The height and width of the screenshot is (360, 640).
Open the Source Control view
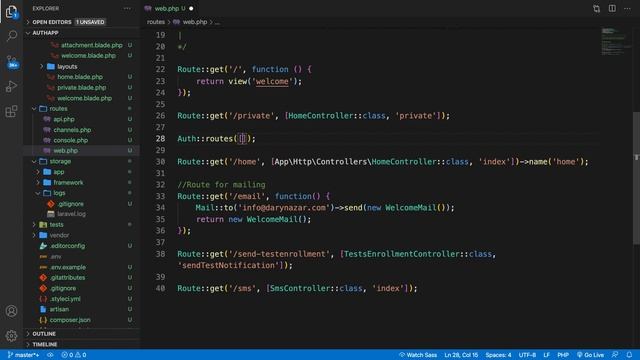(12, 62)
